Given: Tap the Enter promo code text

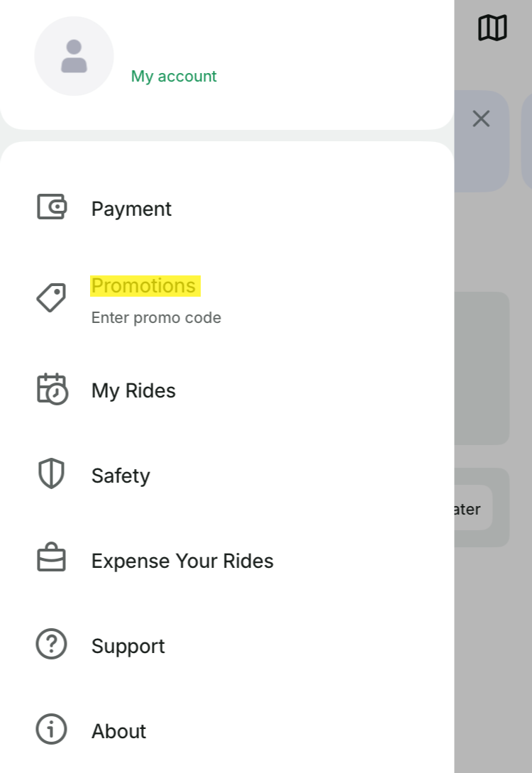Looking at the screenshot, I should (156, 318).
